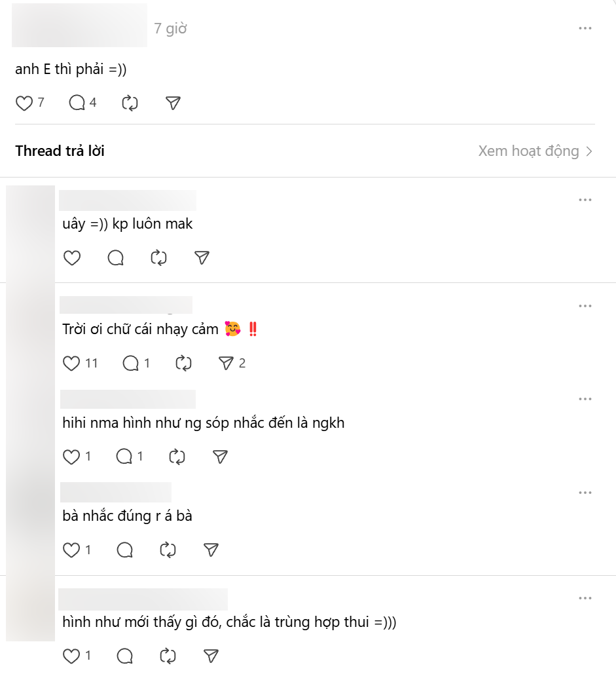The height and width of the screenshot is (680, 616).
Task: Like the reply "uây =)) kp luôn mak"
Action: pyautogui.click(x=72, y=258)
